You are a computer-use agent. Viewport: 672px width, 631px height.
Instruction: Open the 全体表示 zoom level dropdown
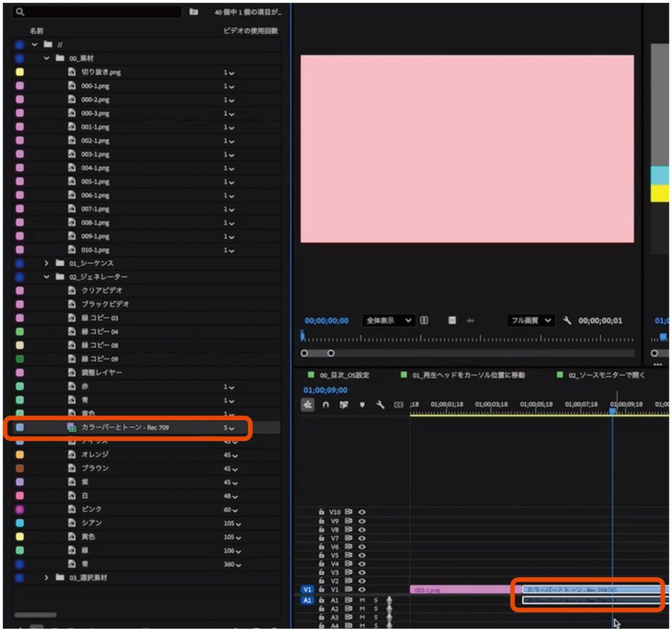(x=388, y=320)
